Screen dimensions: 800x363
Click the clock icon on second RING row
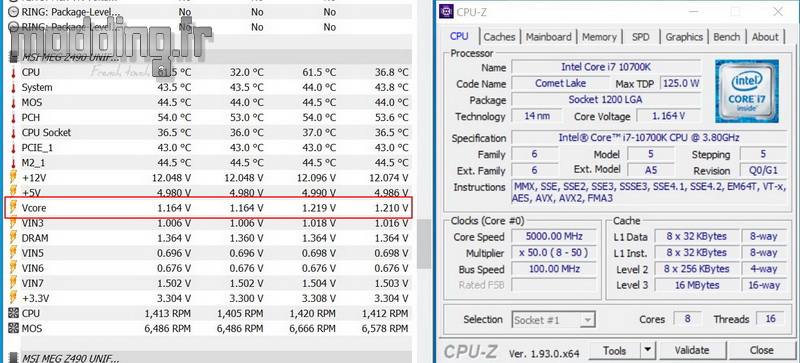click(x=13, y=27)
